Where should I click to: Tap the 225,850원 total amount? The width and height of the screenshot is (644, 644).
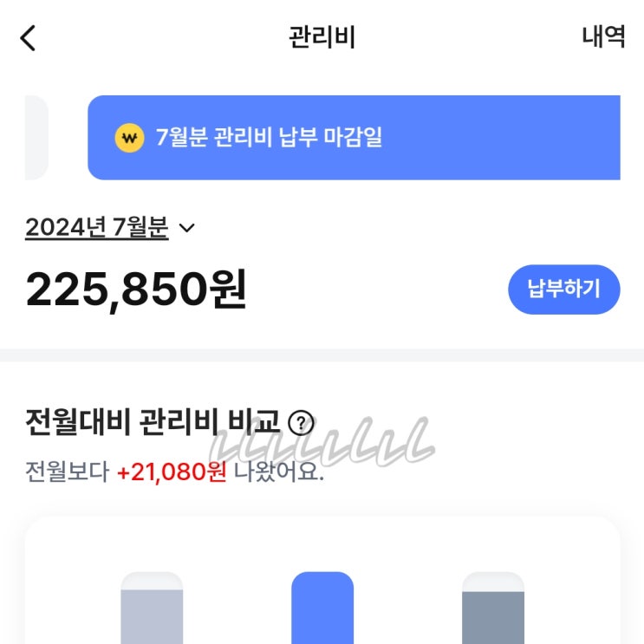click(136, 289)
